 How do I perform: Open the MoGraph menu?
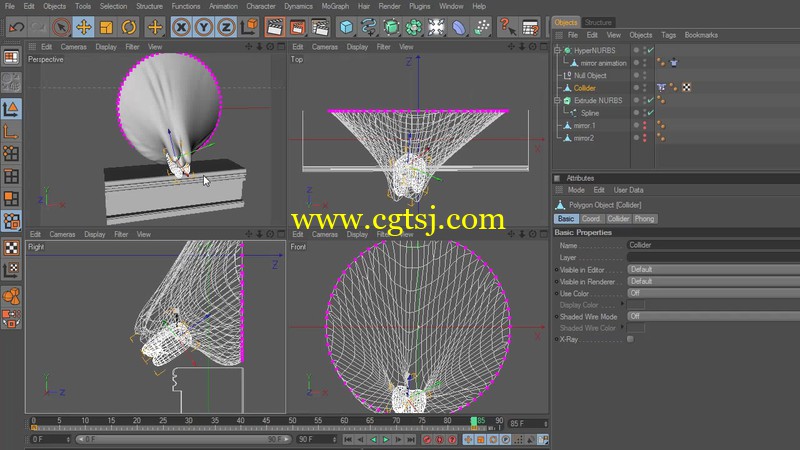pyautogui.click(x=335, y=6)
